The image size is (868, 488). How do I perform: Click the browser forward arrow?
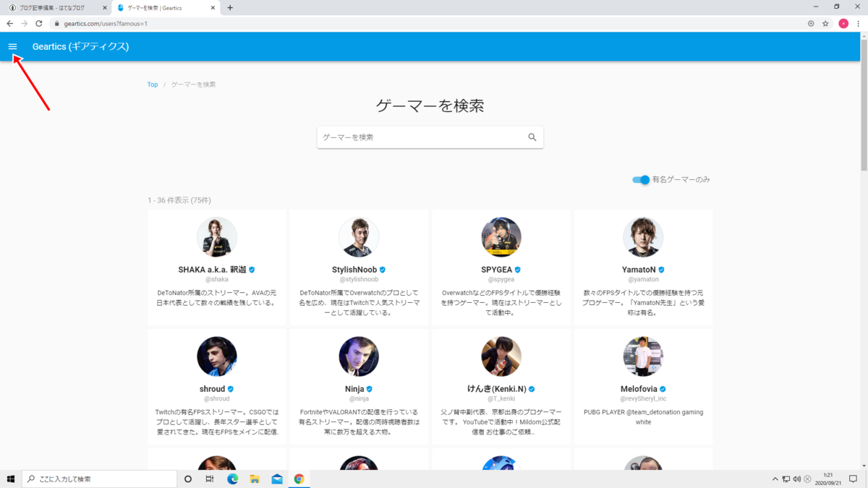pyautogui.click(x=25, y=23)
